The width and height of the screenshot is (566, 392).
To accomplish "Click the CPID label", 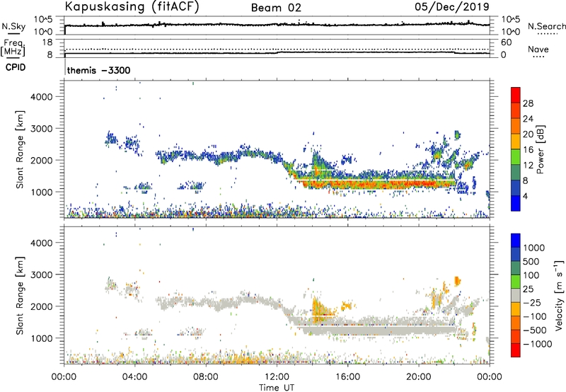I will [16, 67].
